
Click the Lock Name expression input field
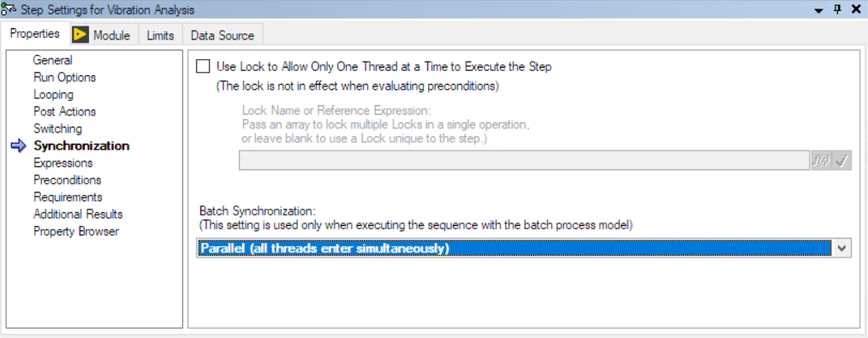pos(525,160)
